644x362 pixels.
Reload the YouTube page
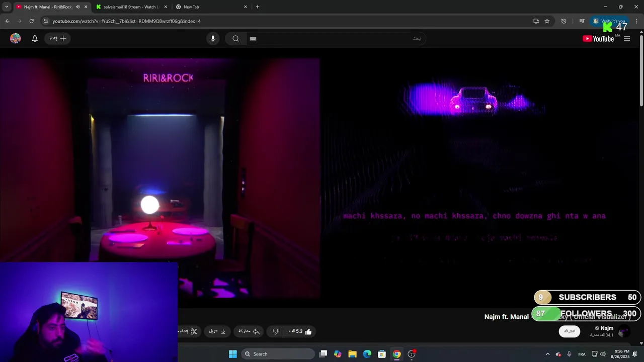[31, 21]
